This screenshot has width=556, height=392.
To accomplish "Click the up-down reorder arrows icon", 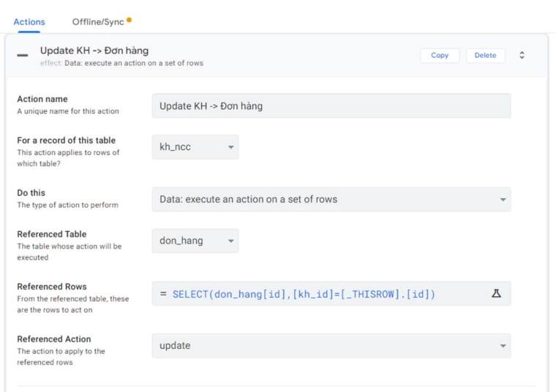I will 522,56.
